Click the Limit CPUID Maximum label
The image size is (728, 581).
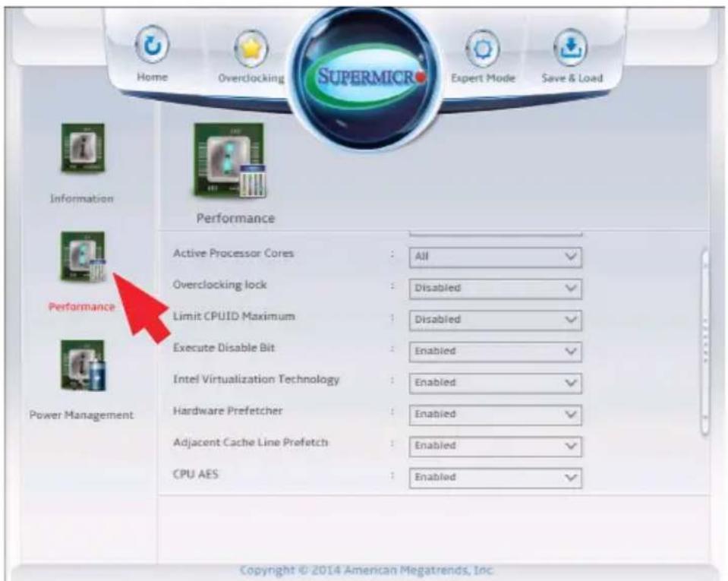[234, 316]
